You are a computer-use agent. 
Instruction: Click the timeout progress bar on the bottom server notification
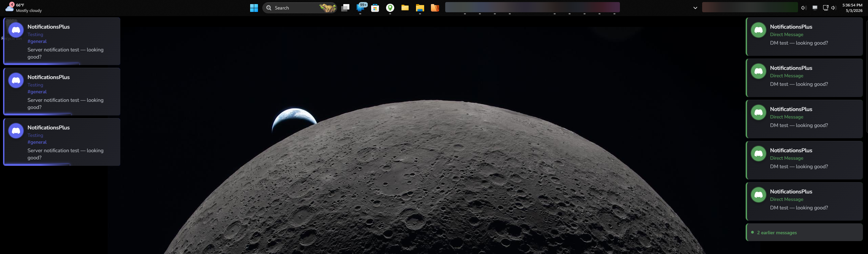[37, 164]
